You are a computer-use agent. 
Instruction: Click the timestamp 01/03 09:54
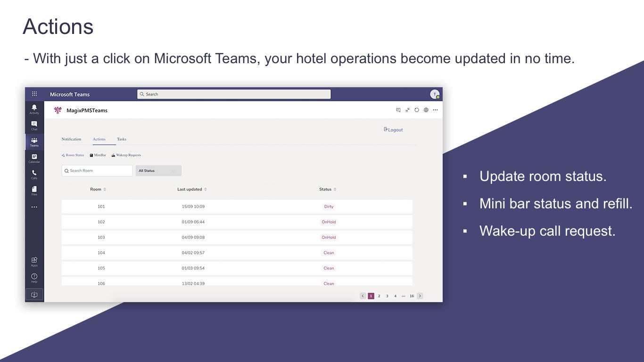pos(193,268)
